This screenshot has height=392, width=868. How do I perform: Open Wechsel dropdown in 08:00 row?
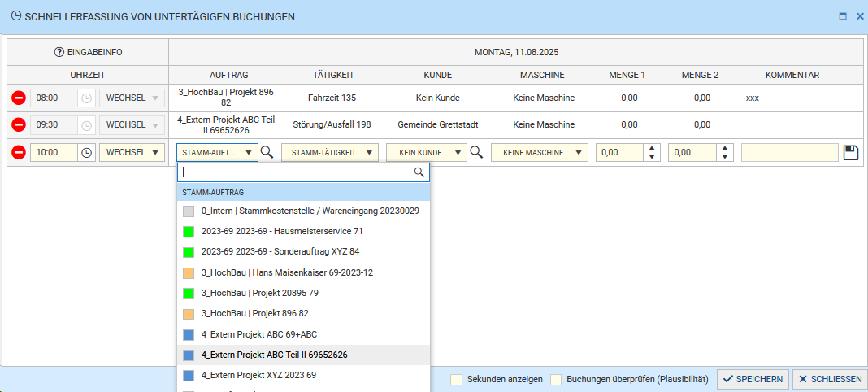(132, 98)
